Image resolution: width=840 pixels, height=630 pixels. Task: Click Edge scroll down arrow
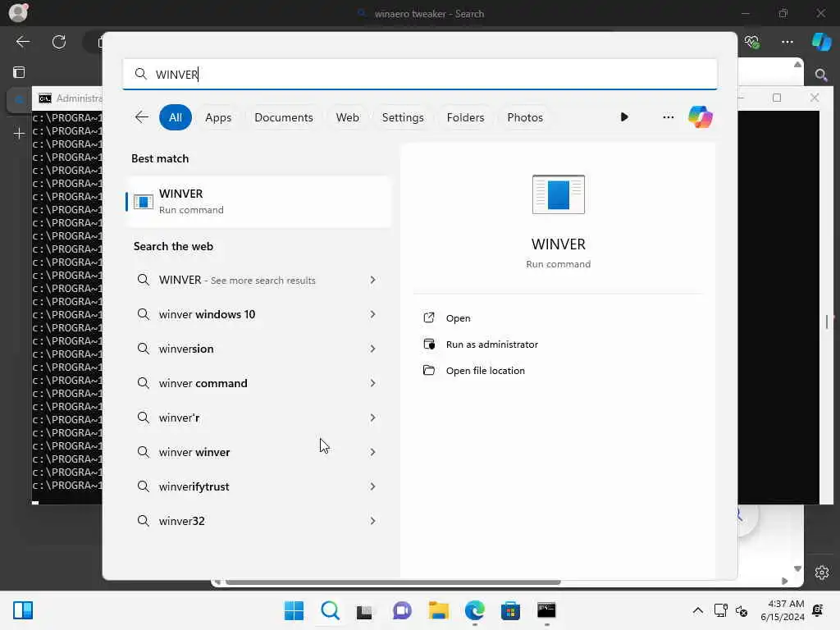[797, 569]
